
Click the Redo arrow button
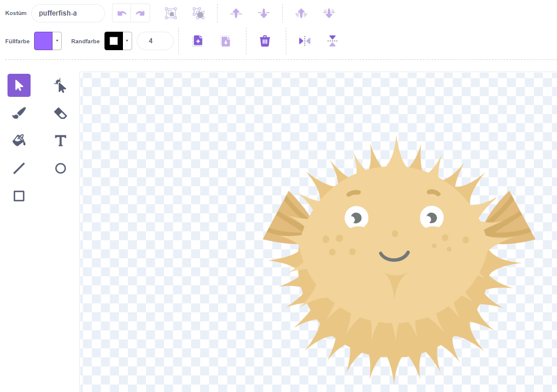[x=140, y=13]
